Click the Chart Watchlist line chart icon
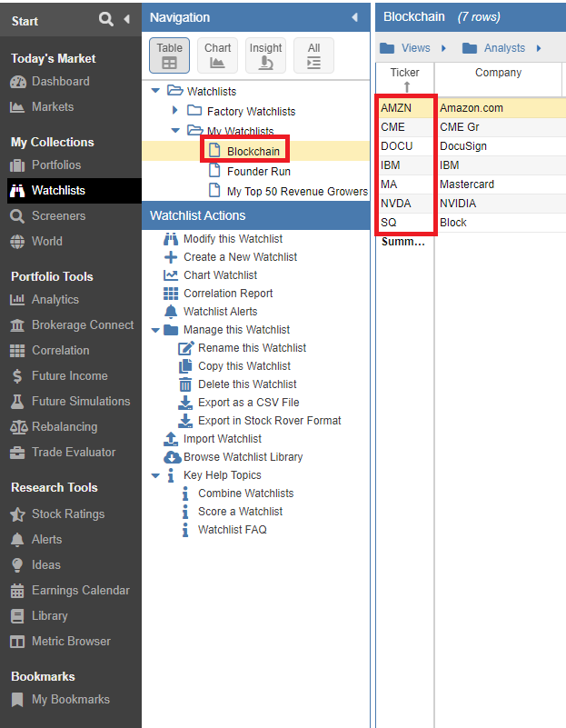The width and height of the screenshot is (566, 728). coord(171,275)
